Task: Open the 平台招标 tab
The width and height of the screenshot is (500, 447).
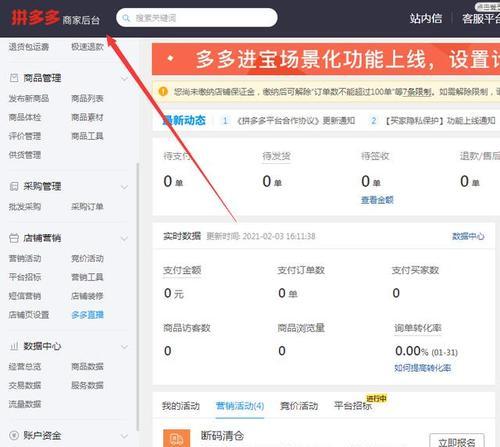Action: point(353,406)
